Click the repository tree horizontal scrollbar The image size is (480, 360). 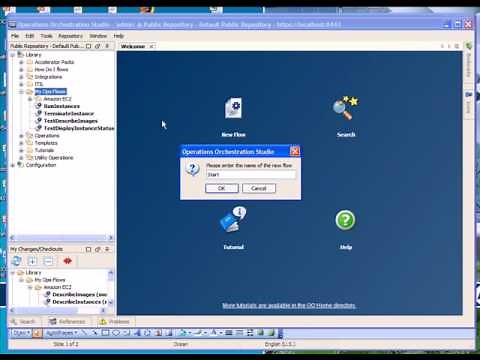pyautogui.click(x=61, y=237)
